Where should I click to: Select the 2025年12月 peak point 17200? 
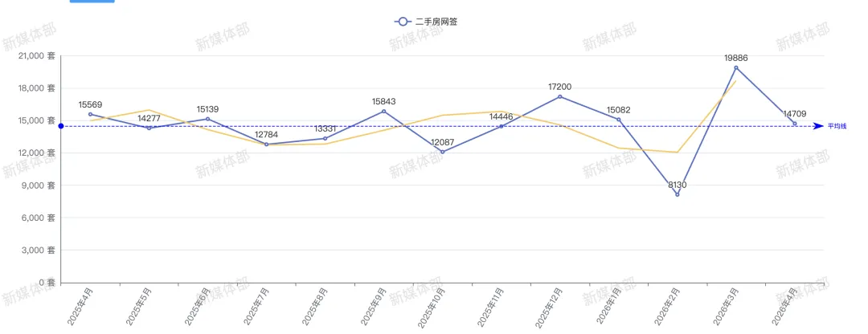tap(559, 97)
